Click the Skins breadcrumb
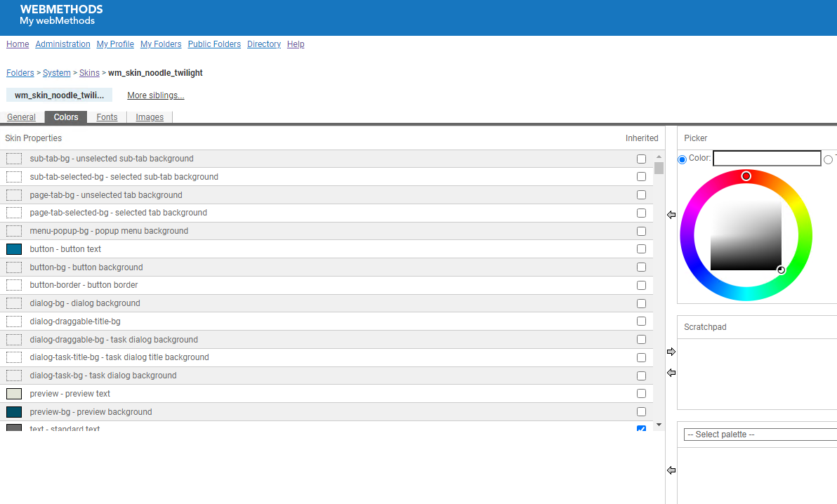The image size is (837, 504). point(89,73)
